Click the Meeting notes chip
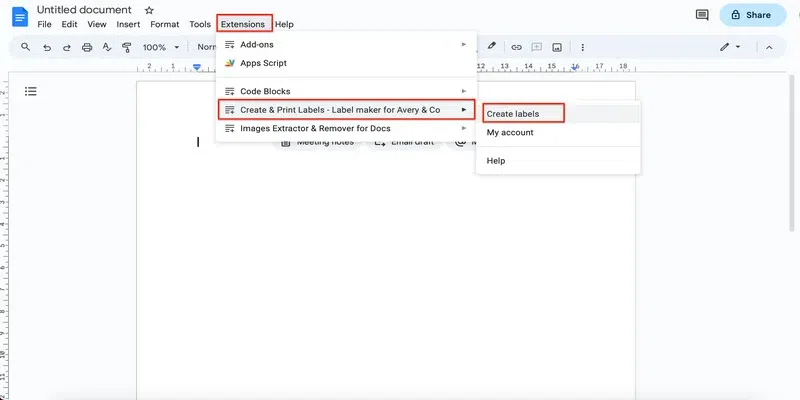Image resolution: width=800 pixels, height=400 pixels. [x=319, y=142]
